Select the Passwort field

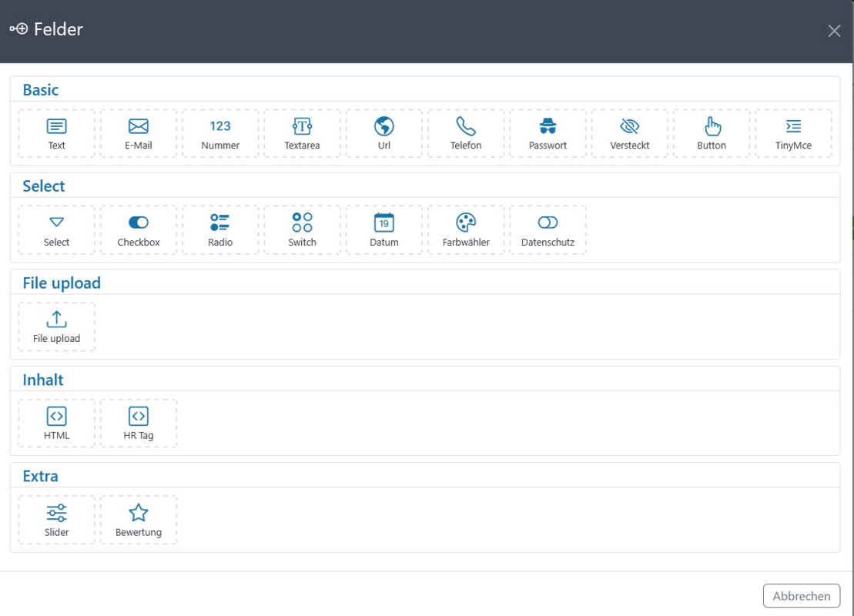[x=548, y=133]
